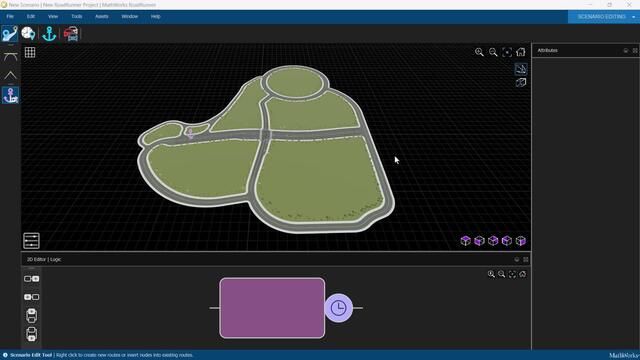Open the viewport settings sliders icon

pos(31,240)
